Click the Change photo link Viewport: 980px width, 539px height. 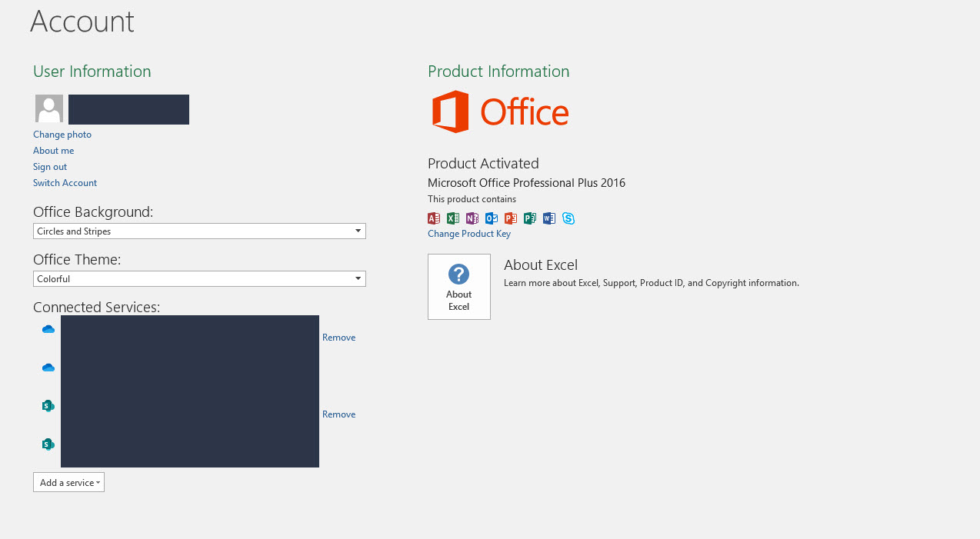tap(62, 135)
